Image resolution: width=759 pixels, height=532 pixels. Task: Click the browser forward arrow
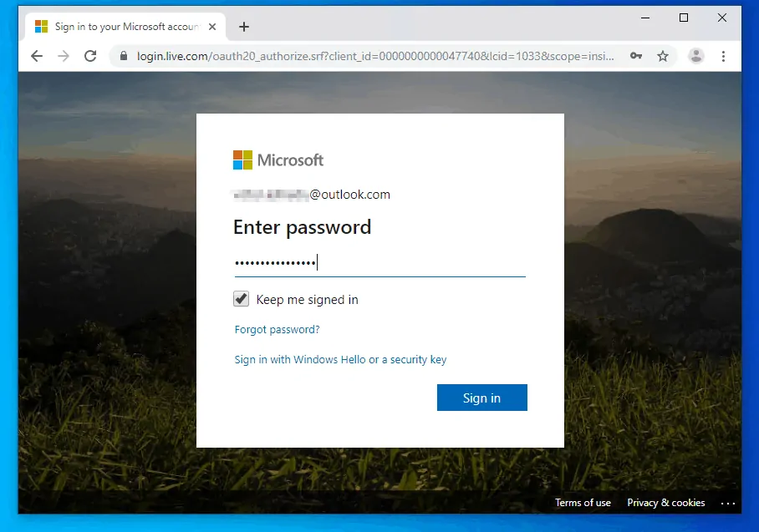pyautogui.click(x=64, y=57)
